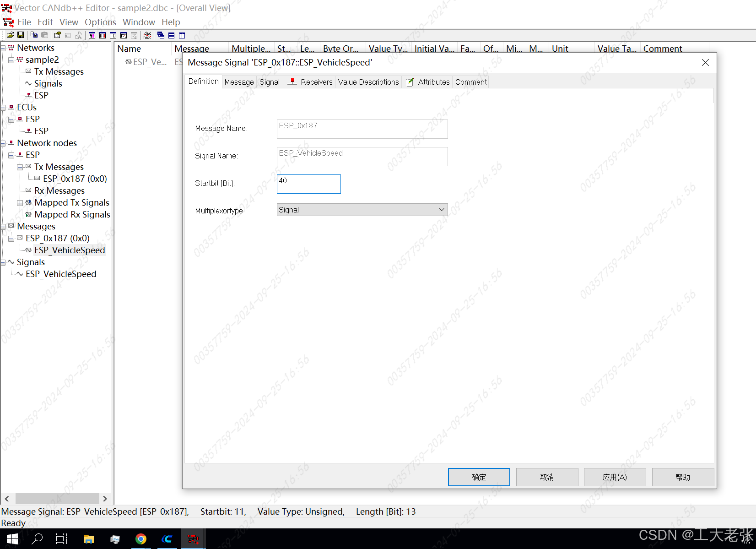The image size is (756, 549).
Task: Open the Options menu
Action: (100, 22)
